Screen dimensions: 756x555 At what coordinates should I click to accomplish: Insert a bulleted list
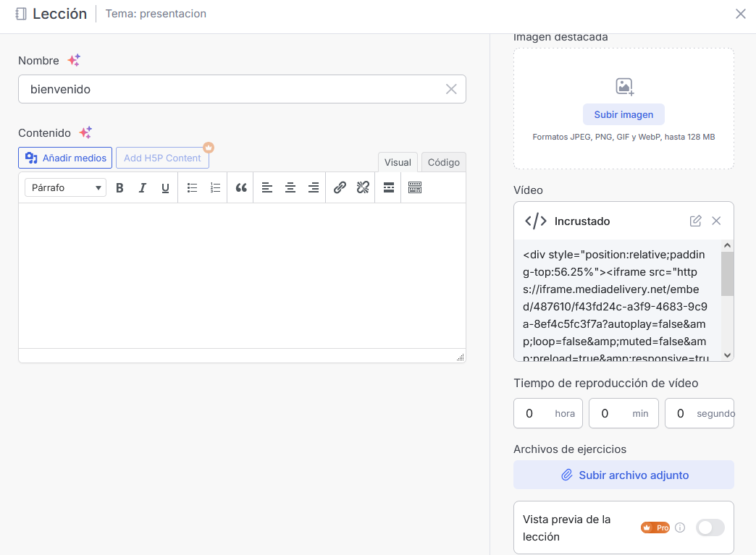pos(192,188)
